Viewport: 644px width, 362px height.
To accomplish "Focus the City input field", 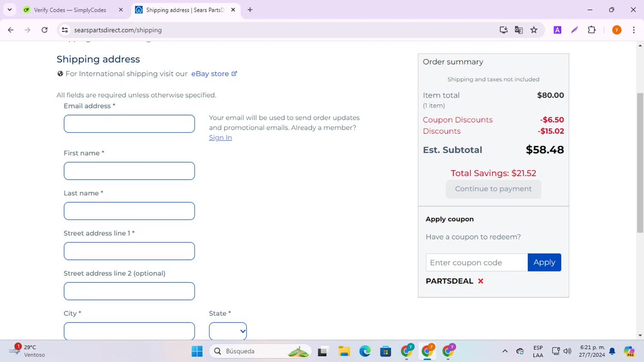I will click(129, 331).
